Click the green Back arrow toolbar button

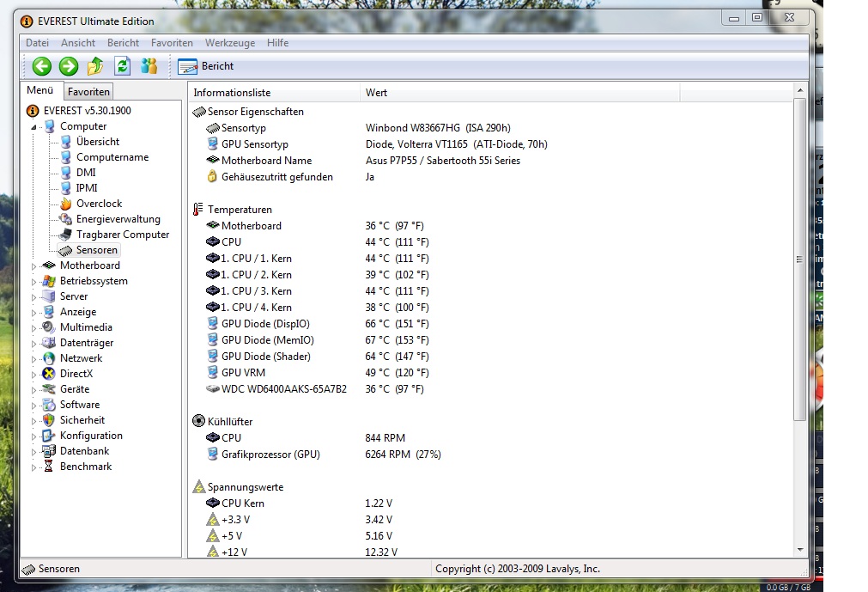tap(41, 66)
